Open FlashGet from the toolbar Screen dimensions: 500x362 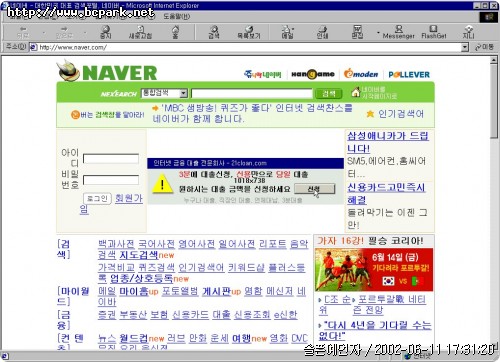point(434,32)
